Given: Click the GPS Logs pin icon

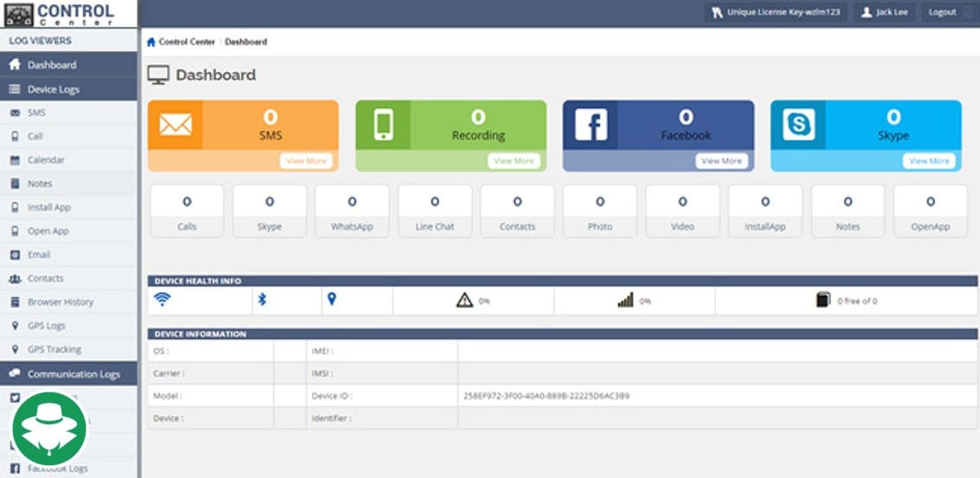Looking at the screenshot, I should (15, 326).
